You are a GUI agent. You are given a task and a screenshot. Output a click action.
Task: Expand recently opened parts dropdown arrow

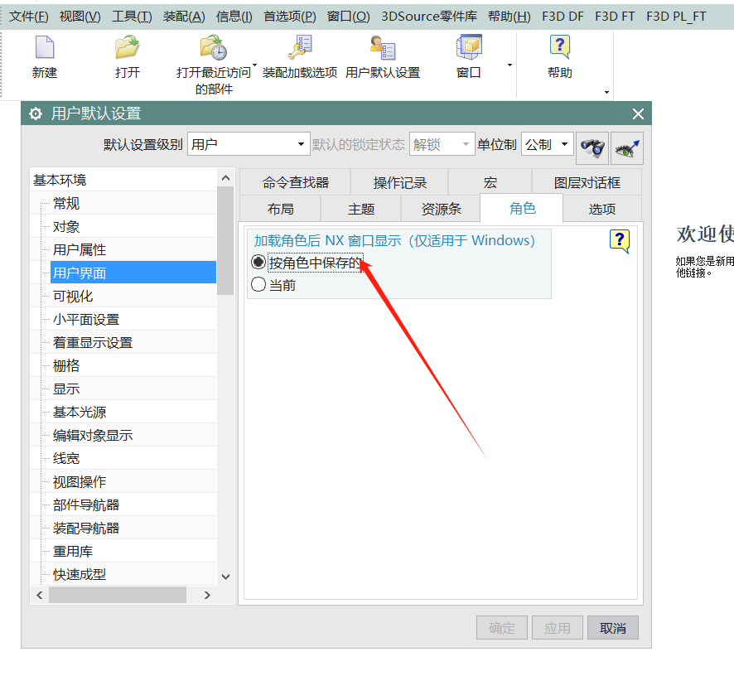(x=254, y=65)
